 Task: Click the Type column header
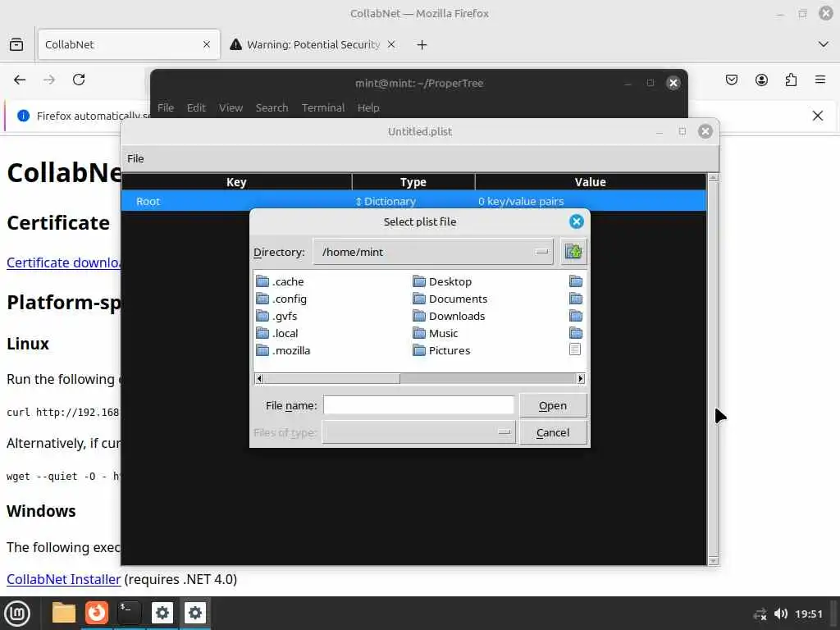coord(413,181)
